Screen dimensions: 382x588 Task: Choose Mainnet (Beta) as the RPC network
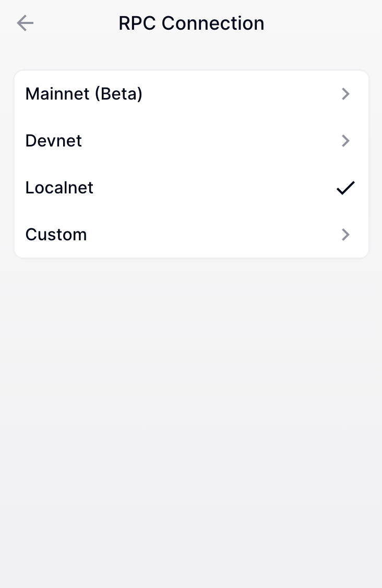(191, 94)
